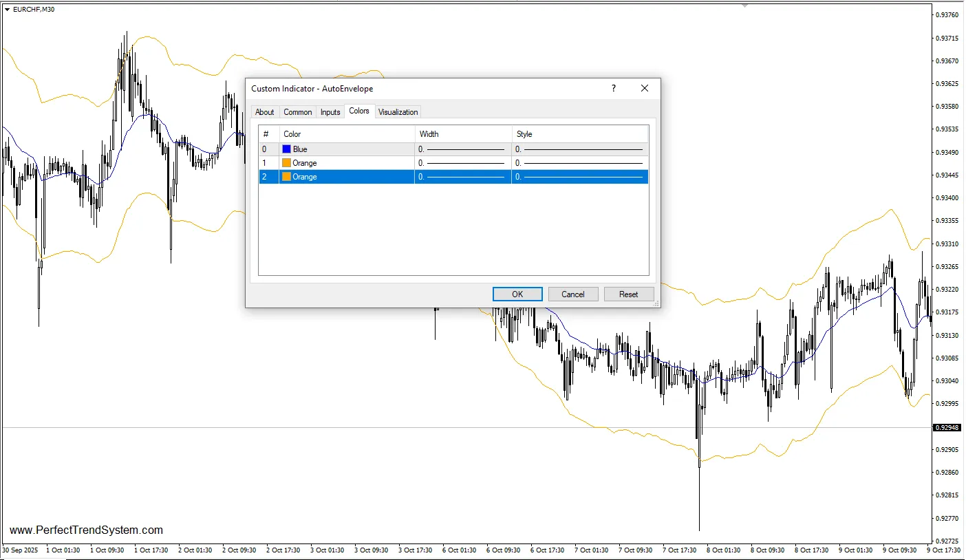Click the 0.92948 current price label

tap(946, 428)
